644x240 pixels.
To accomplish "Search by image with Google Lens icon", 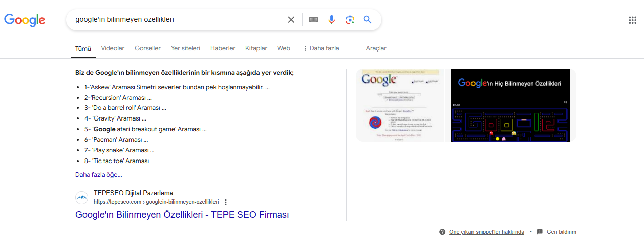I will point(350,20).
